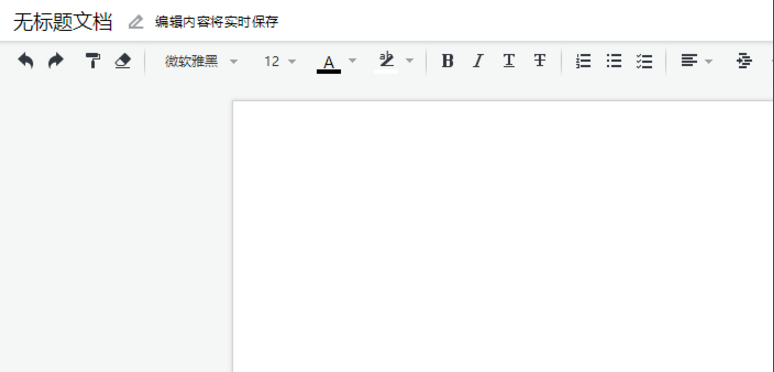Insert a checklist task list
The height and width of the screenshot is (372, 774).
tap(644, 61)
